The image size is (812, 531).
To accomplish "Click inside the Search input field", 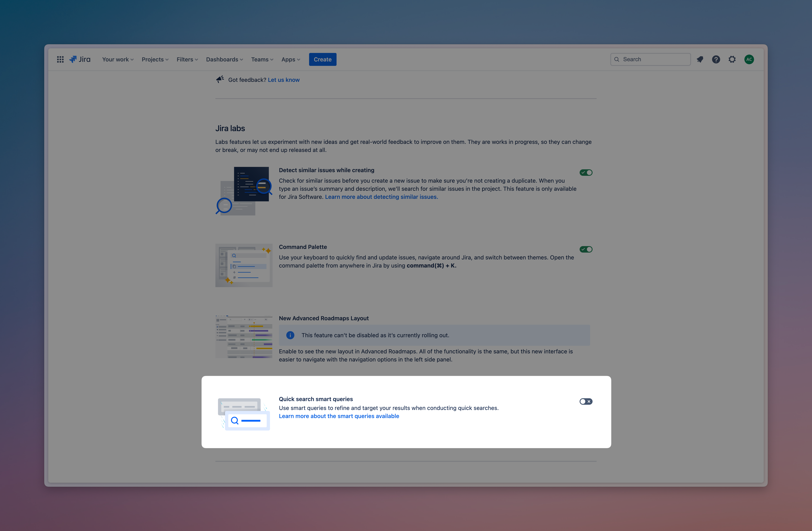I will point(648,59).
